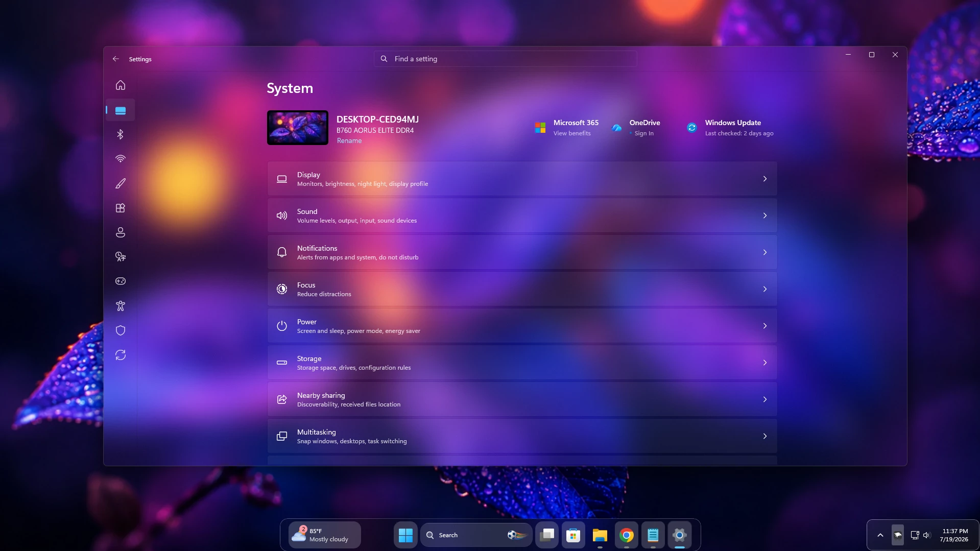This screenshot has height=551, width=980.
Task: Click the Display monitor icon
Action: pyautogui.click(x=282, y=179)
